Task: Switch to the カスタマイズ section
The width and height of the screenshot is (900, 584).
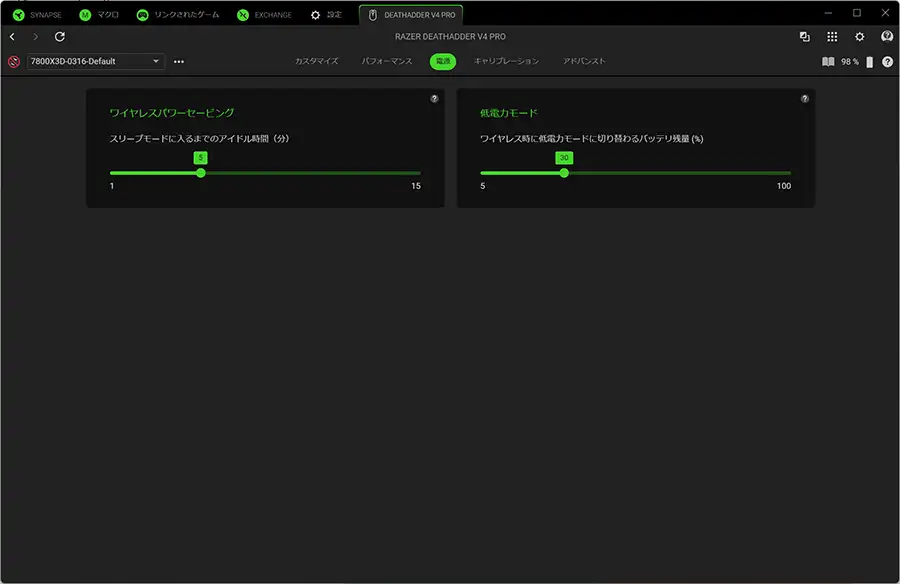Action: (x=317, y=61)
